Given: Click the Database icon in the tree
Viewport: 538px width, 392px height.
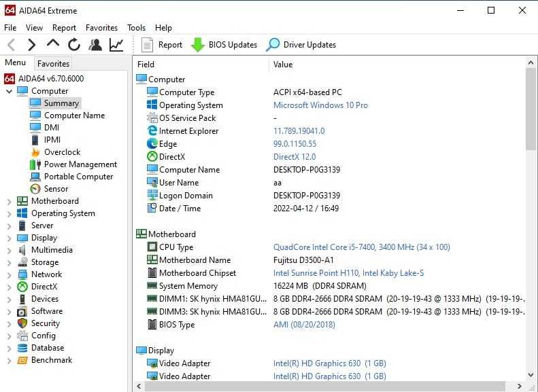Looking at the screenshot, I should [22, 348].
